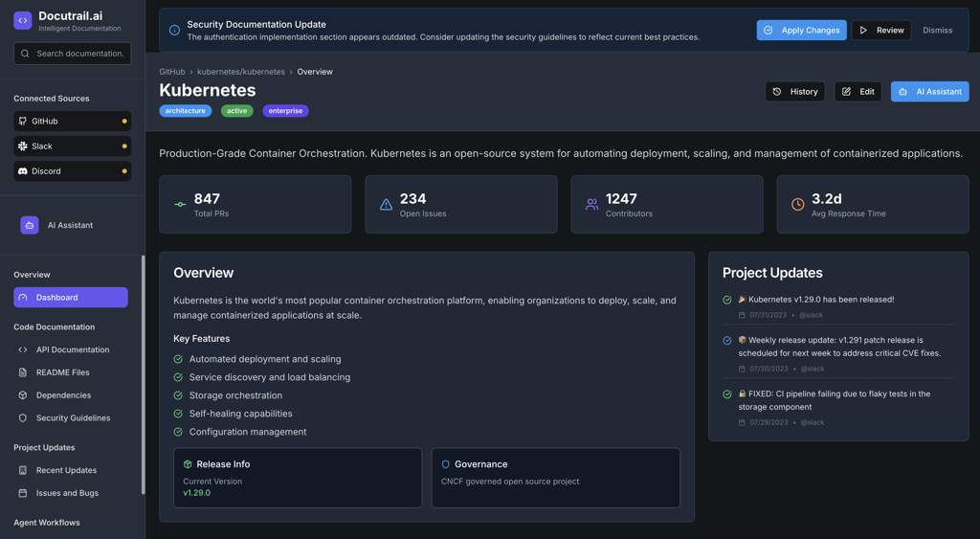Image resolution: width=980 pixels, height=539 pixels.
Task: Open API Documentation in sidebar
Action: tap(71, 350)
